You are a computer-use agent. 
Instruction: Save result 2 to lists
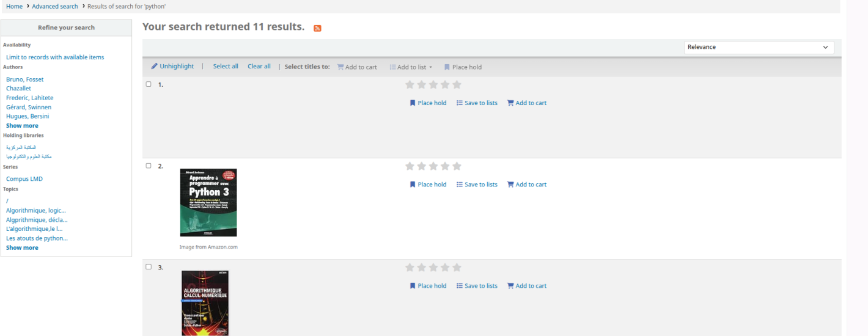click(x=477, y=184)
